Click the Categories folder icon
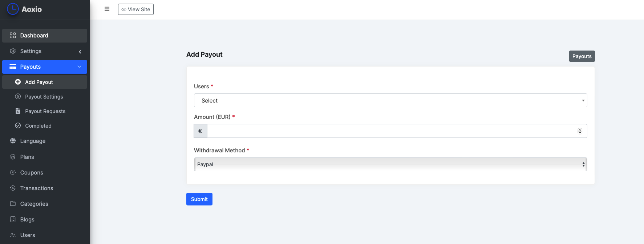The width and height of the screenshot is (644, 244). (x=13, y=204)
